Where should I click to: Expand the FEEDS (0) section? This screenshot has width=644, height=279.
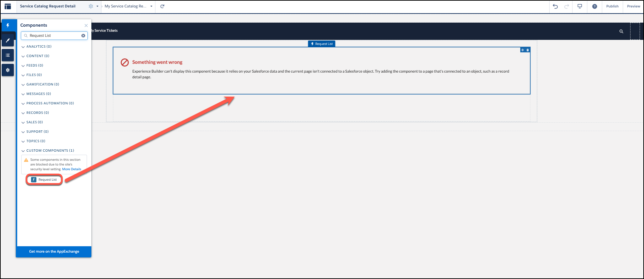33,66
